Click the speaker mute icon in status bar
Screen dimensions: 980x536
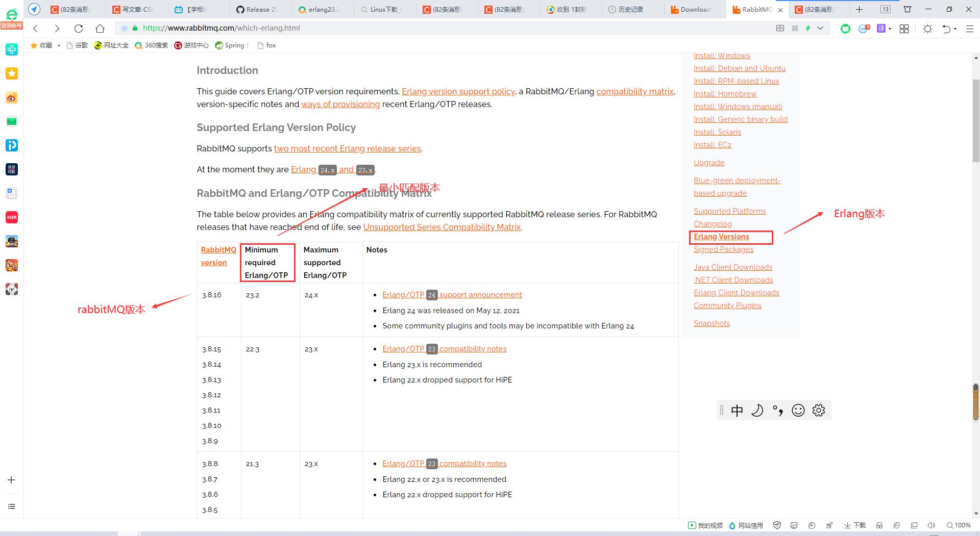pos(931,525)
